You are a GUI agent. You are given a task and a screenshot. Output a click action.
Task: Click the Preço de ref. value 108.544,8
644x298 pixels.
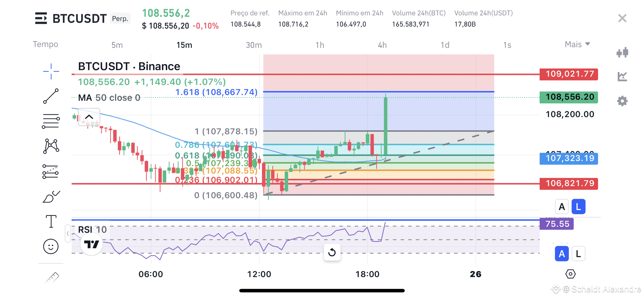coord(245,24)
